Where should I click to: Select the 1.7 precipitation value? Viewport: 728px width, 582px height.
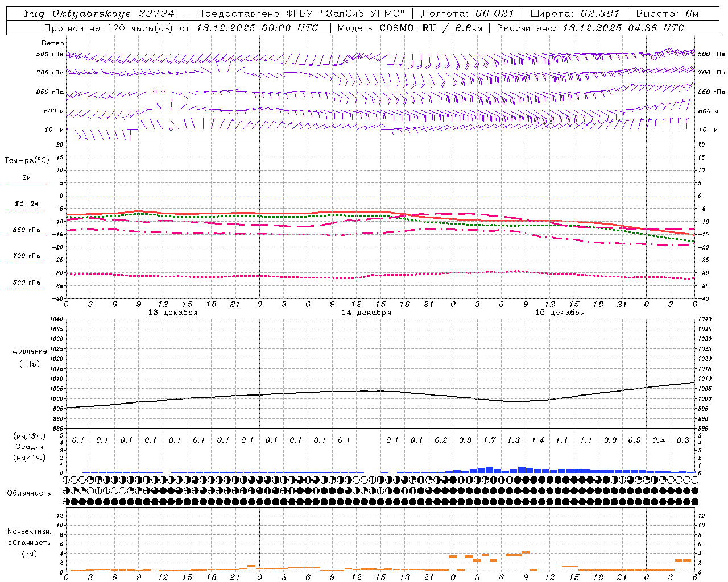point(489,440)
